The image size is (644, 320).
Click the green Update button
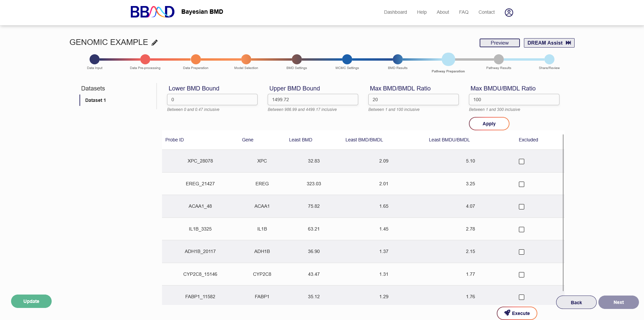click(x=31, y=301)
